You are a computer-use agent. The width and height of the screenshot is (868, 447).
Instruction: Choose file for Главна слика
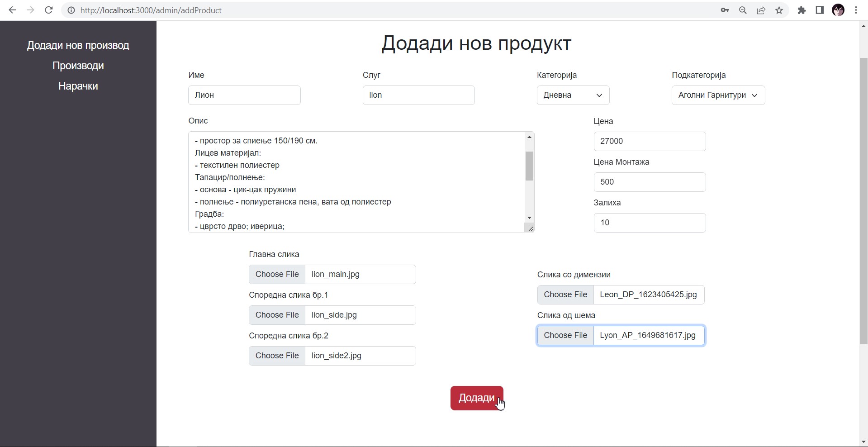277,274
